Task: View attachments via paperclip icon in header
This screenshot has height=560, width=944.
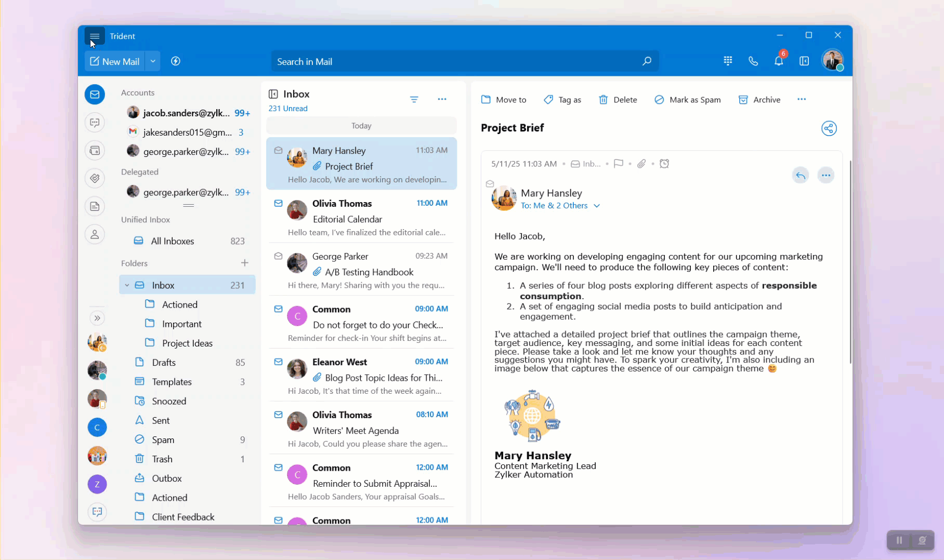Action: (641, 164)
